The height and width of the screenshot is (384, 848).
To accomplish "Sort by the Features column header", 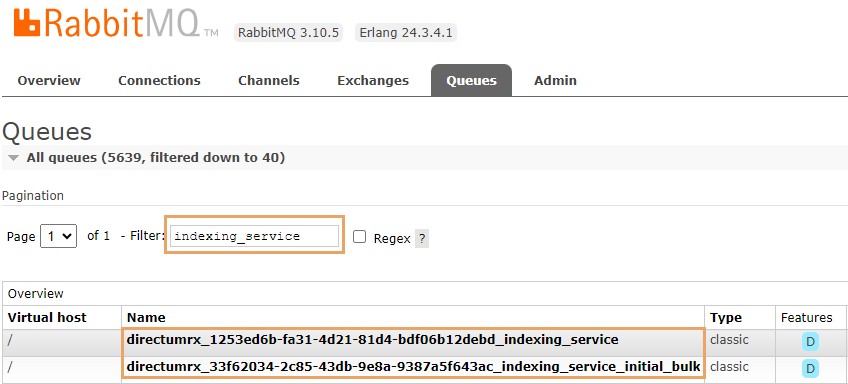I will tap(806, 317).
